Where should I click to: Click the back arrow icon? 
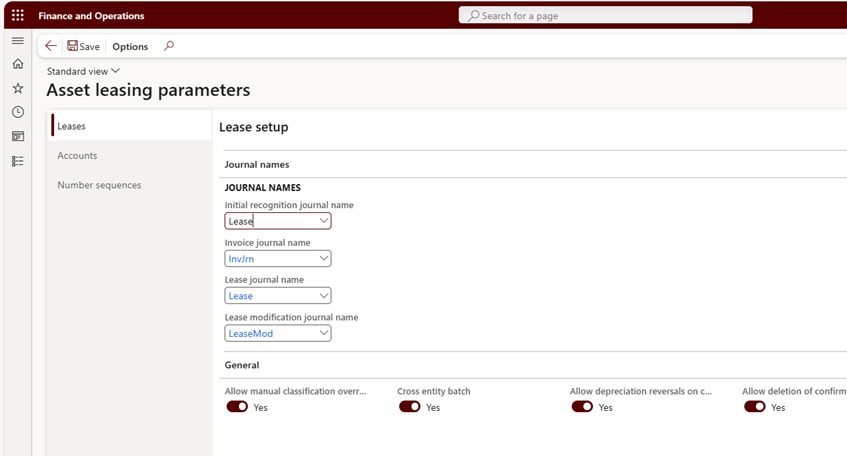(51, 46)
